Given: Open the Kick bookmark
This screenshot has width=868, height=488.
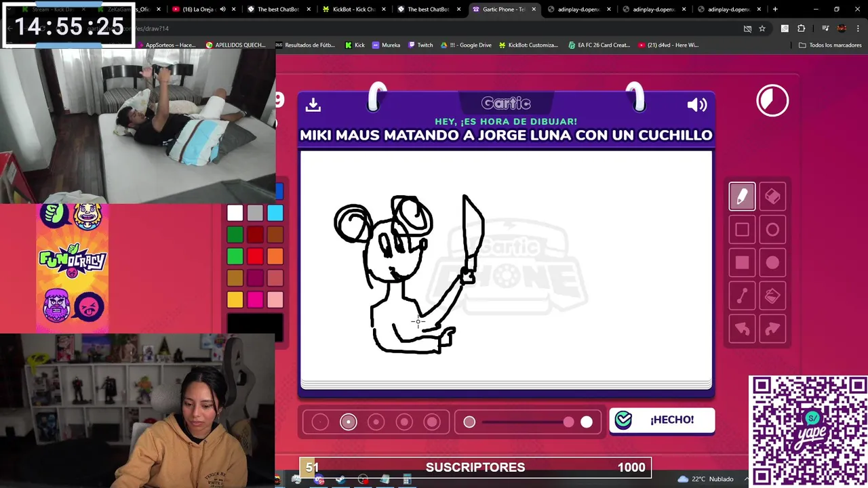Looking at the screenshot, I should (355, 45).
